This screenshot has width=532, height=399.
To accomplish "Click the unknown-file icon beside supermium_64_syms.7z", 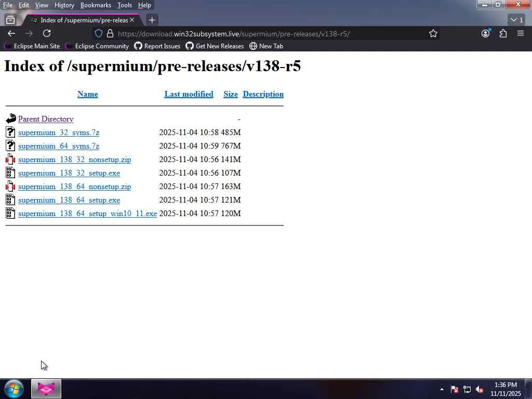I will point(10,145).
